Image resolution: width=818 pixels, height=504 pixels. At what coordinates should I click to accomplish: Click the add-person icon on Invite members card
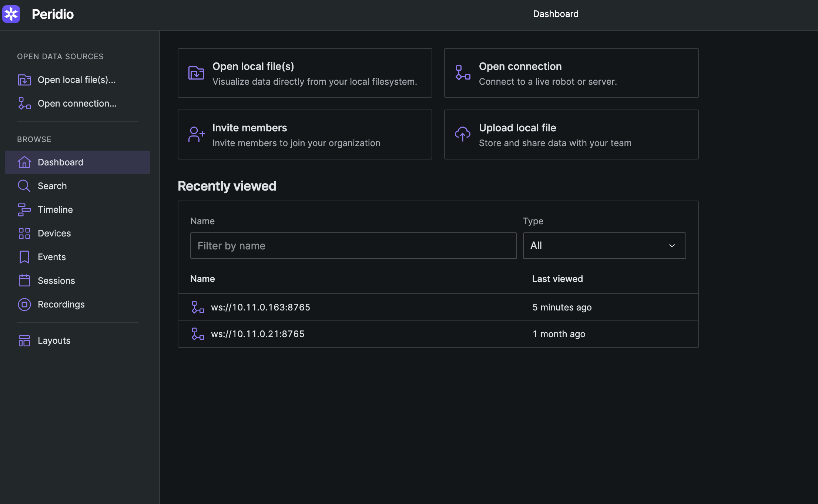point(196,134)
